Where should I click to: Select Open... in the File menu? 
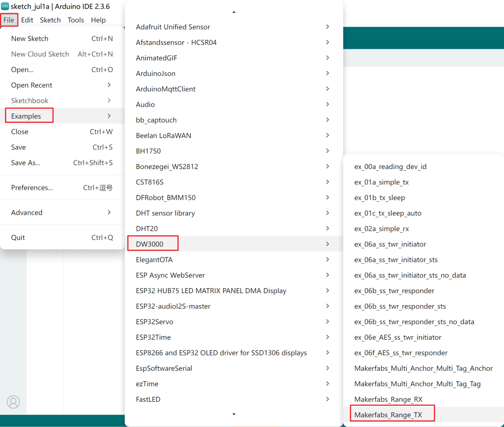(62, 69)
